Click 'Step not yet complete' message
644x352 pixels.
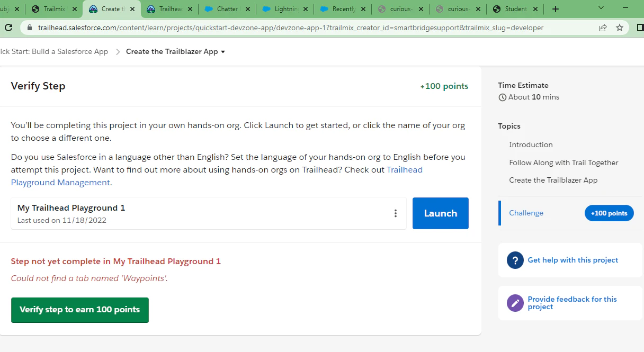pos(116,261)
